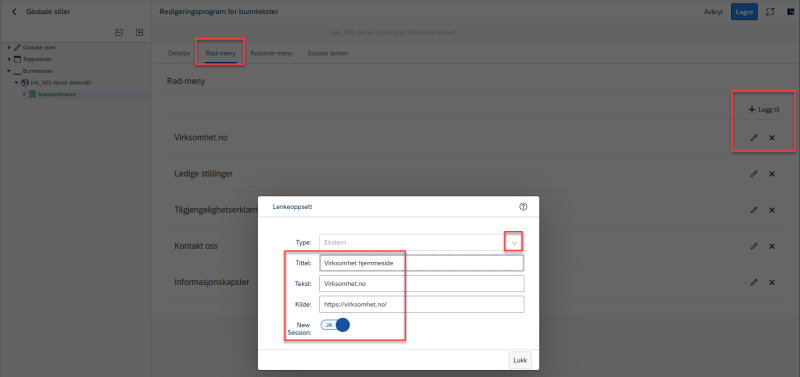Click into the Tittel input field

click(x=421, y=263)
